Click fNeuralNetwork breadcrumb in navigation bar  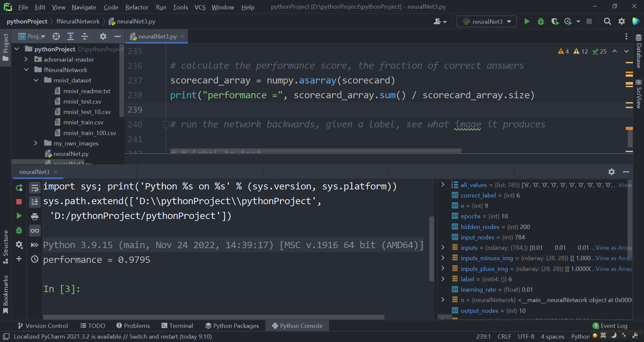click(78, 21)
